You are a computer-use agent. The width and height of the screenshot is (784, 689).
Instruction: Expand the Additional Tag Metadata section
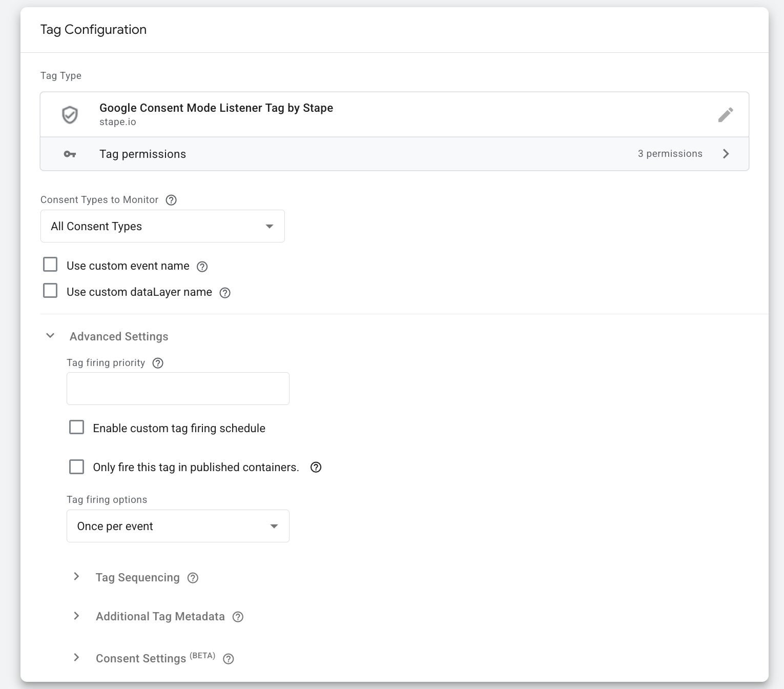[76, 616]
